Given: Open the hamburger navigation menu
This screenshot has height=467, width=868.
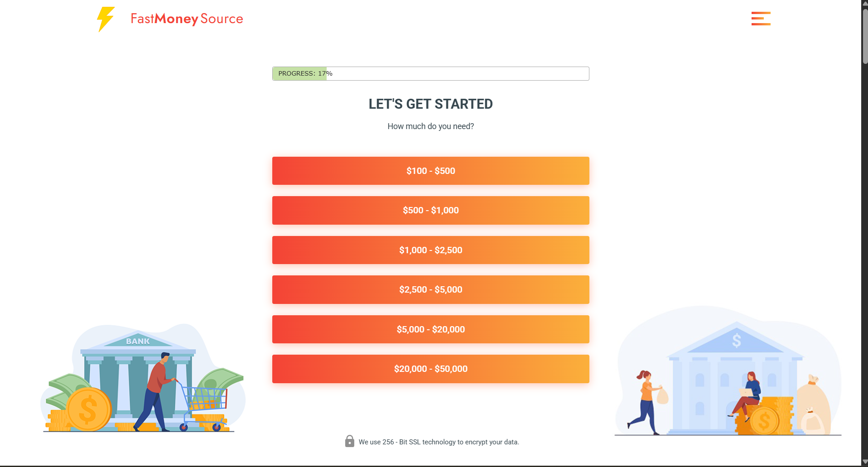Looking at the screenshot, I should pos(760,18).
